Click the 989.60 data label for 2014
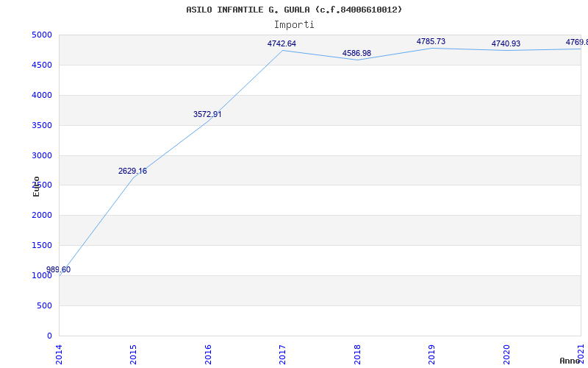The image size is (588, 368). pos(58,269)
